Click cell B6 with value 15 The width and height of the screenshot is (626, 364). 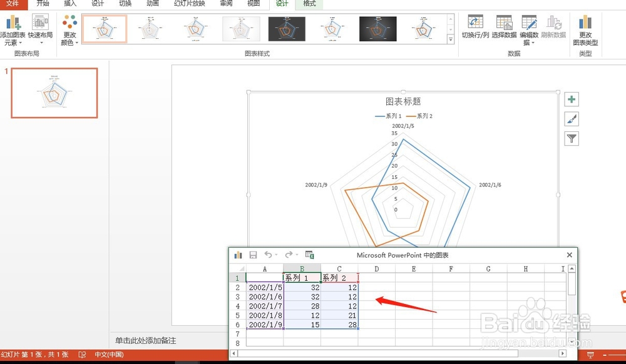click(x=302, y=325)
